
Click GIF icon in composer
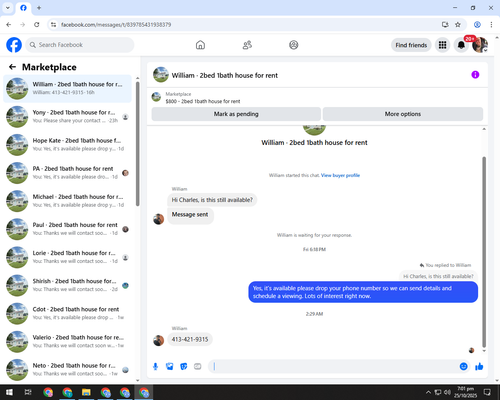pos(198,367)
